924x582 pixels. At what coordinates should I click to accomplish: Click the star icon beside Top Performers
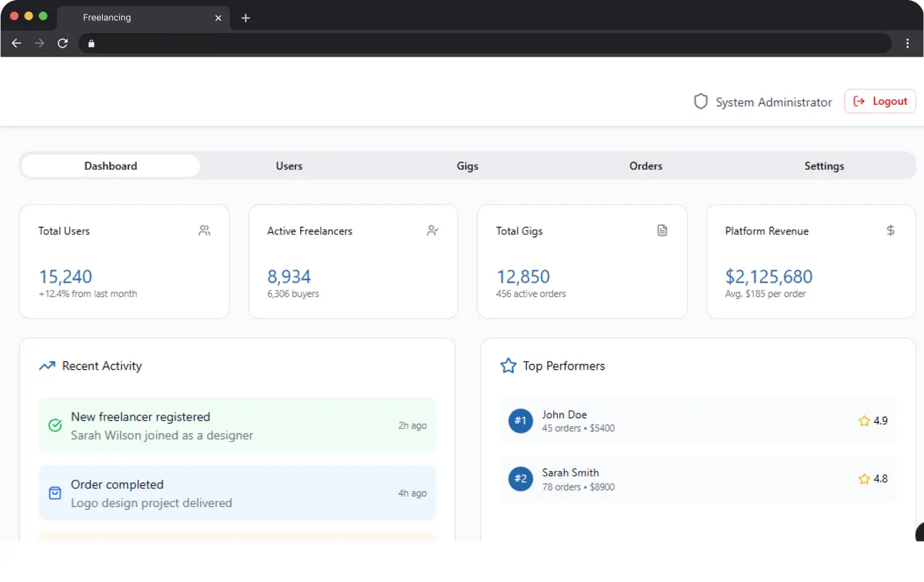pos(509,366)
